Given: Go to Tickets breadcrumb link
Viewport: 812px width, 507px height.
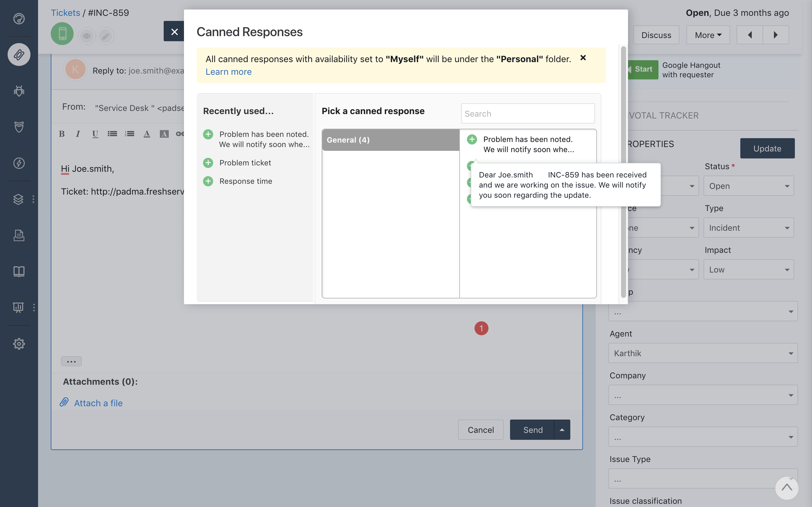Looking at the screenshot, I should click(65, 13).
